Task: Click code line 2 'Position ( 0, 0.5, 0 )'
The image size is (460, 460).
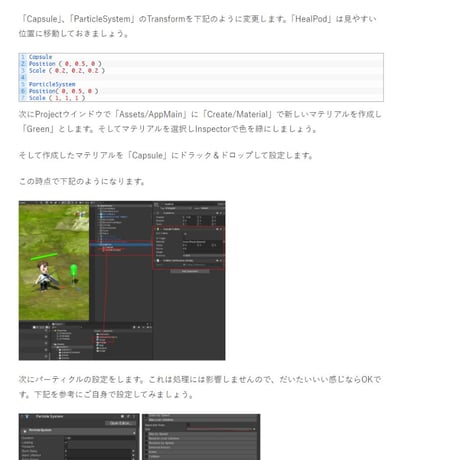Action: point(65,64)
